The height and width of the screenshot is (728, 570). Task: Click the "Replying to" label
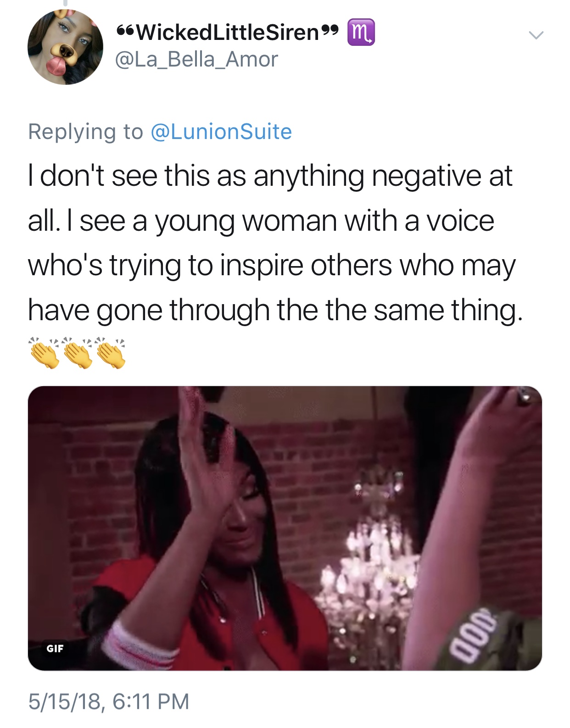click(85, 132)
